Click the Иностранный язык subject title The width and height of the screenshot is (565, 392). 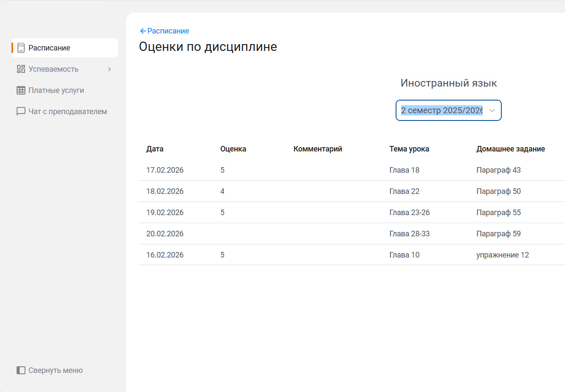[x=449, y=83]
